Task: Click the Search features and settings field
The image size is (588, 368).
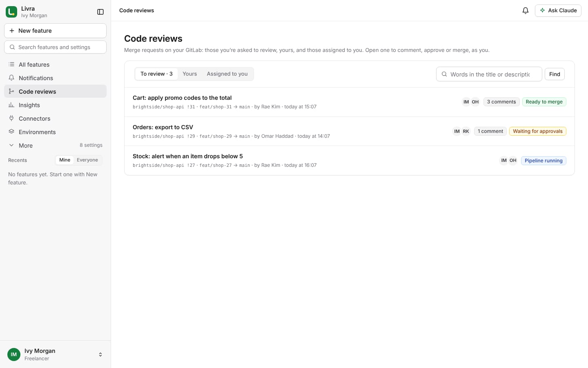Action: pyautogui.click(x=55, y=47)
